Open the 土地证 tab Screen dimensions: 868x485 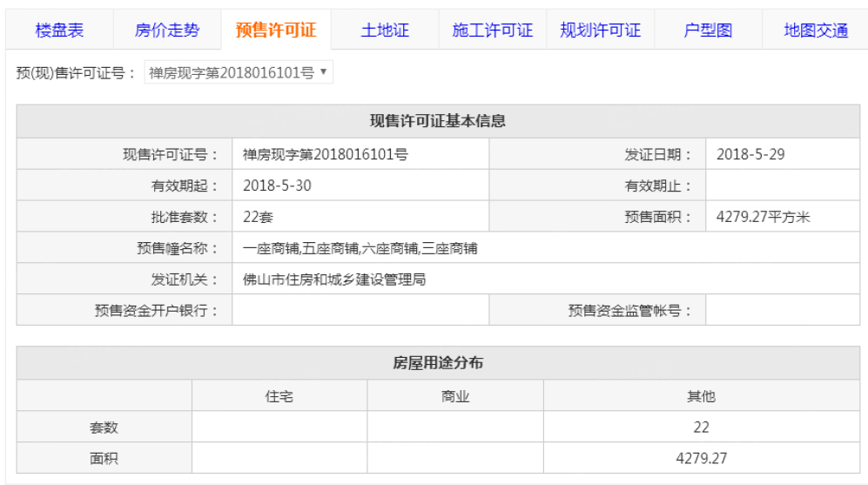tap(385, 30)
